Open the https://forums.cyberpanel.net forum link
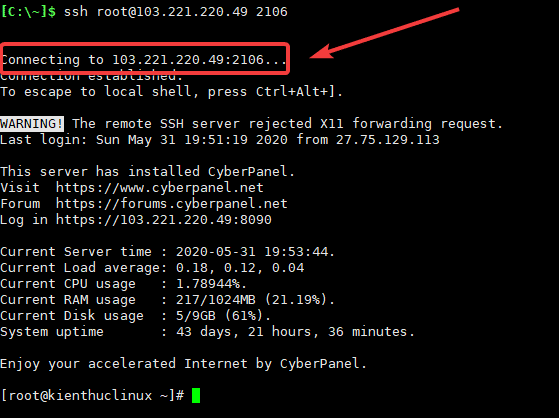The image size is (559, 418). (171, 204)
